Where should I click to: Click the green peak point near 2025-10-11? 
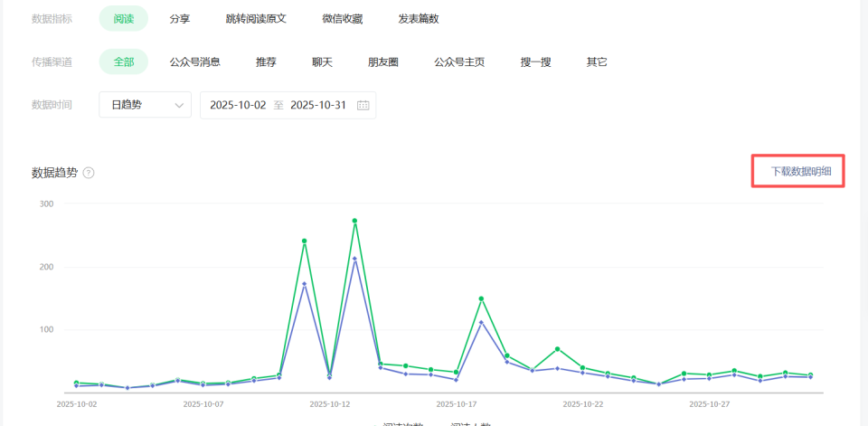coord(304,241)
